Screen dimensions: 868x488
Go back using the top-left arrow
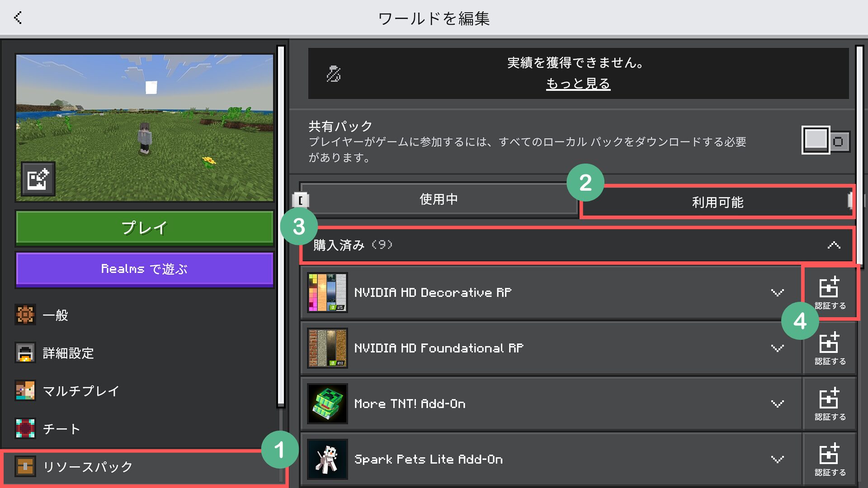18,18
